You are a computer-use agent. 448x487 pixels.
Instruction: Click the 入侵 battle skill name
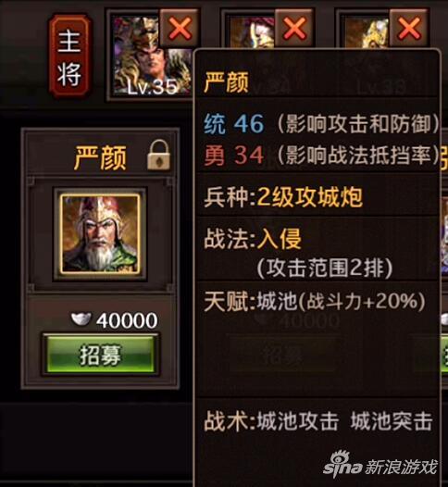(x=280, y=239)
